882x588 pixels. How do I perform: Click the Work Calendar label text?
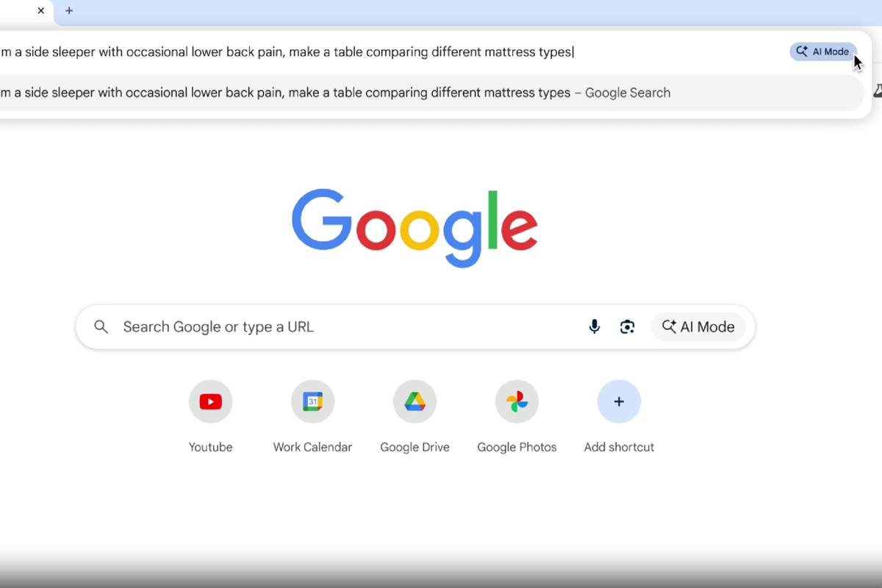coord(312,447)
